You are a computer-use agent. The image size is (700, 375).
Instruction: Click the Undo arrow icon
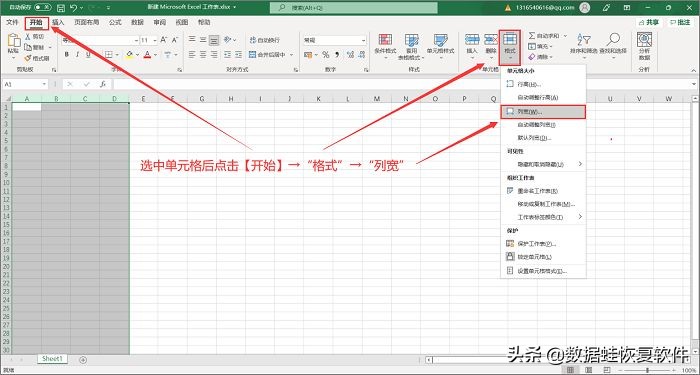point(74,8)
